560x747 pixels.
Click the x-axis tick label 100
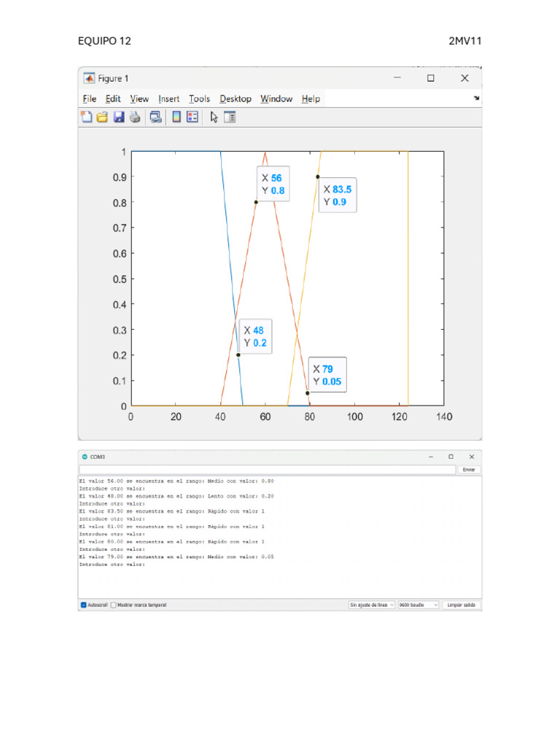[355, 417]
